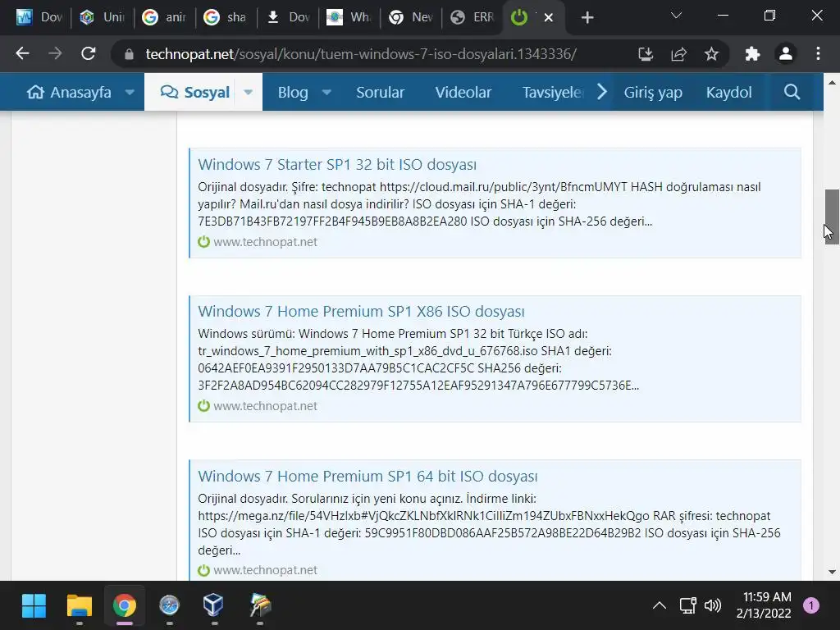Open the Chrome three-dot menu
Screen dimensions: 840x630
pos(818,53)
